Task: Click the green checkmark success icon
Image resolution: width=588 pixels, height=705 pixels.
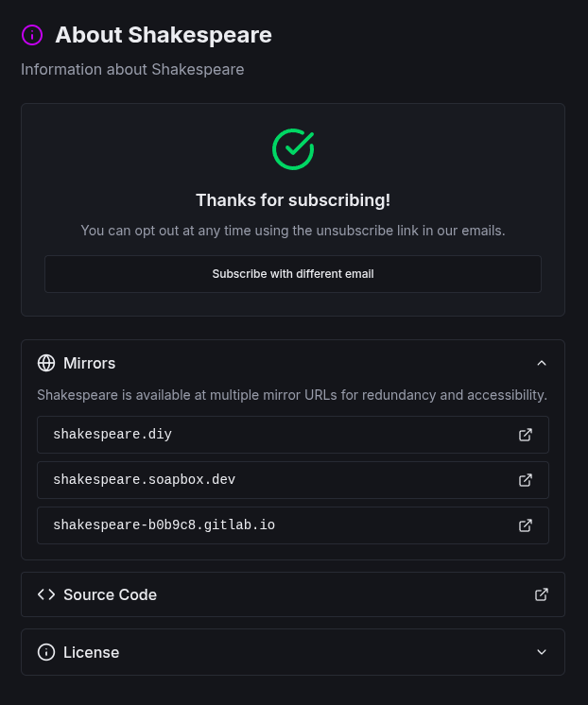Action: (x=293, y=149)
